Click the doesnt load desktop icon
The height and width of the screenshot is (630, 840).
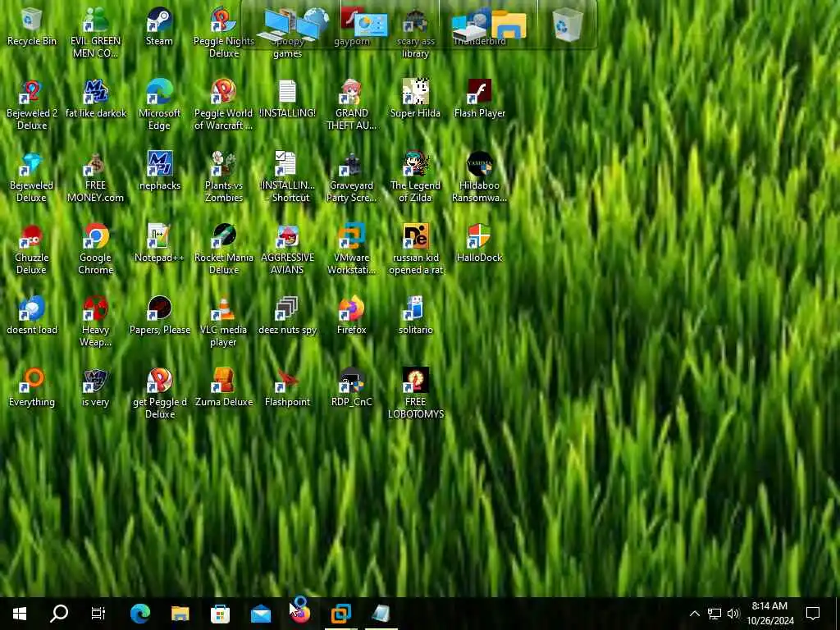[x=32, y=316]
